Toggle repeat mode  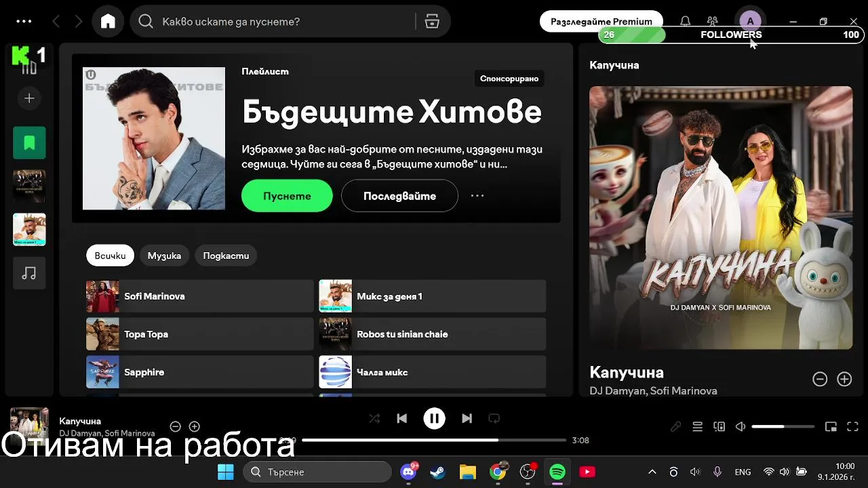494,418
